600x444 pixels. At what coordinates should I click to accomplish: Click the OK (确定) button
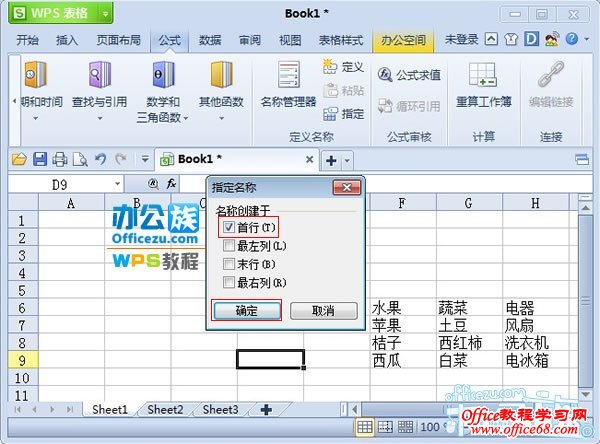pos(247,310)
